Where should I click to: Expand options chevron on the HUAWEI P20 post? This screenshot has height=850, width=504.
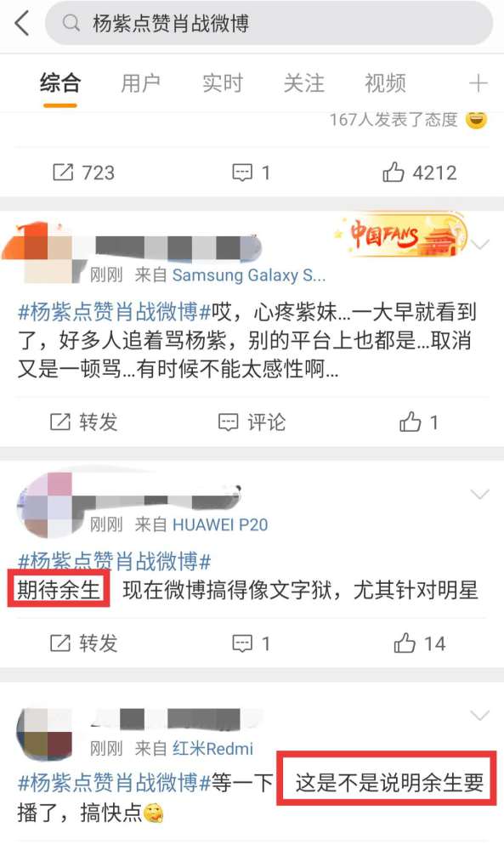[479, 494]
